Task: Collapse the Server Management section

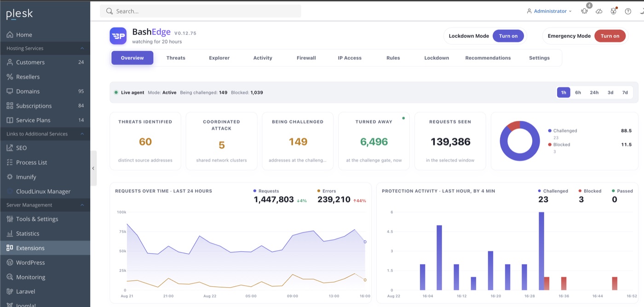Action: (82, 205)
